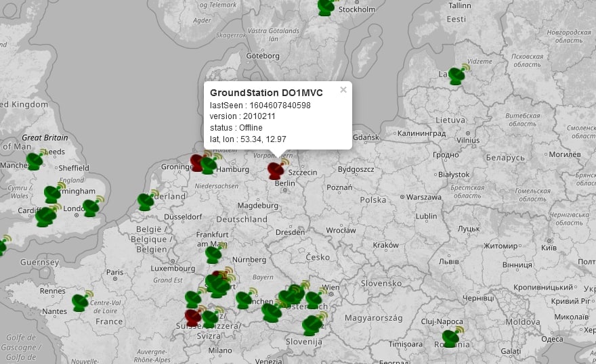The height and width of the screenshot is (364, 596).
Task: Click the red station marker near Groningen
Action: click(x=197, y=162)
